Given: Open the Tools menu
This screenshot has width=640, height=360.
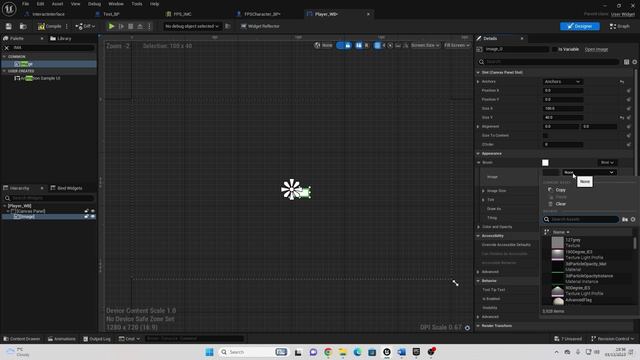Looking at the screenshot, I should point(137,4).
